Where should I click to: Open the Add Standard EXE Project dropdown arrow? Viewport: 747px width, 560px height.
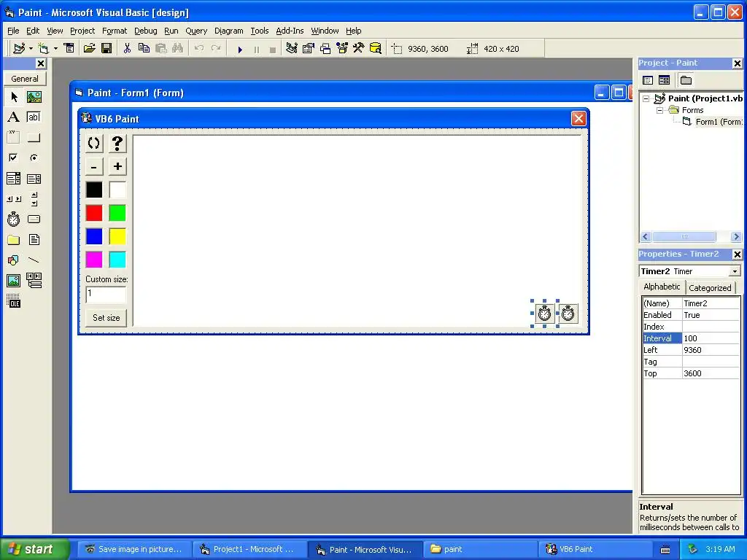pos(31,49)
